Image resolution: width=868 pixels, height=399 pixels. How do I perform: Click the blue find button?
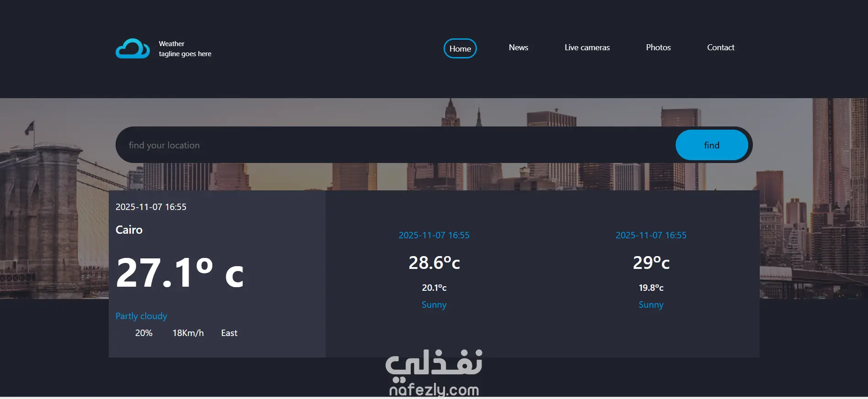712,145
